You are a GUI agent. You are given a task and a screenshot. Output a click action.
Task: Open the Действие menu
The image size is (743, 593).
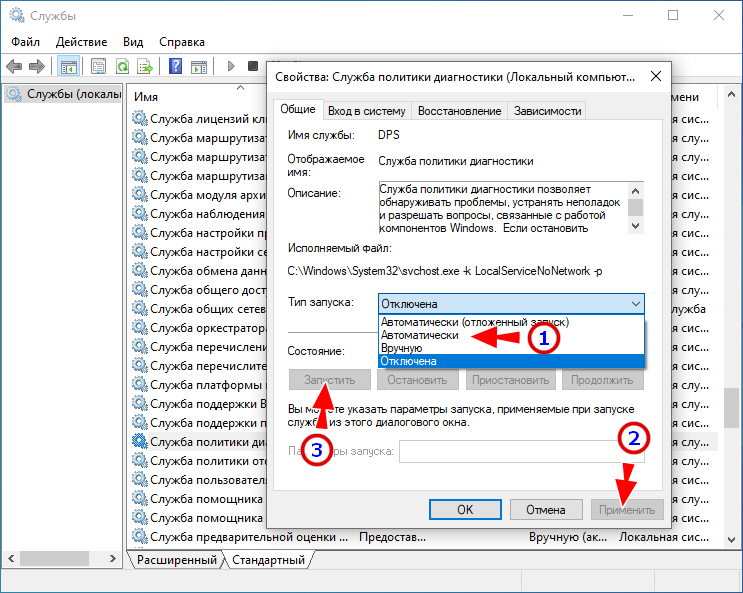pyautogui.click(x=82, y=42)
